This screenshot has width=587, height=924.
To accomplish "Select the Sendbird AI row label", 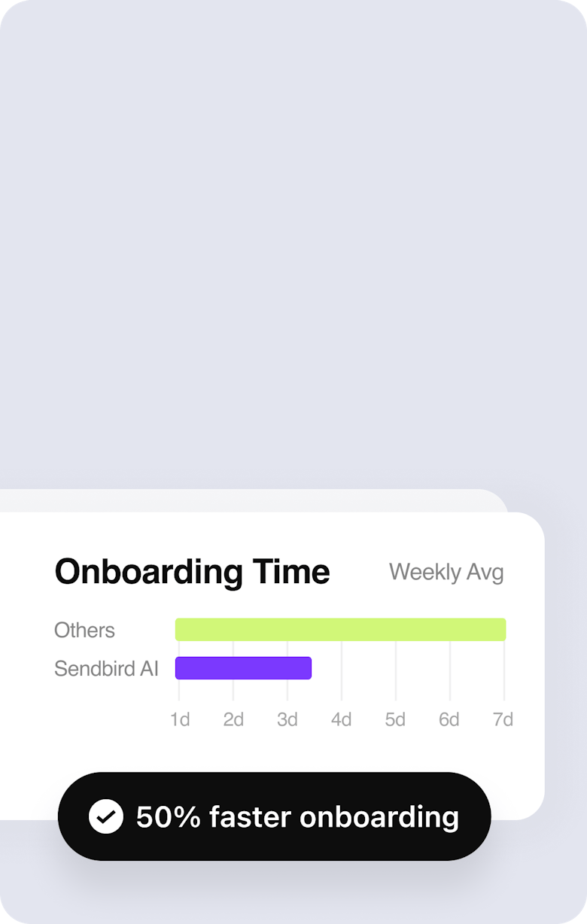I will (x=106, y=668).
